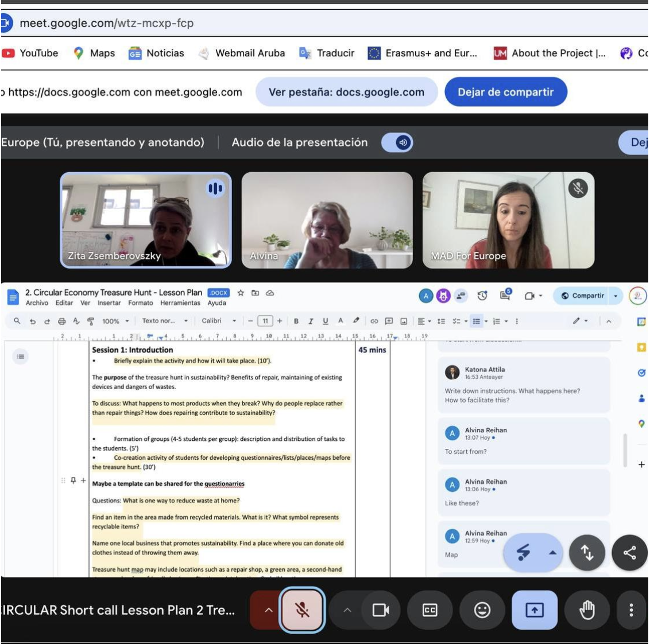Star the Circular Economy document

pos(241,293)
